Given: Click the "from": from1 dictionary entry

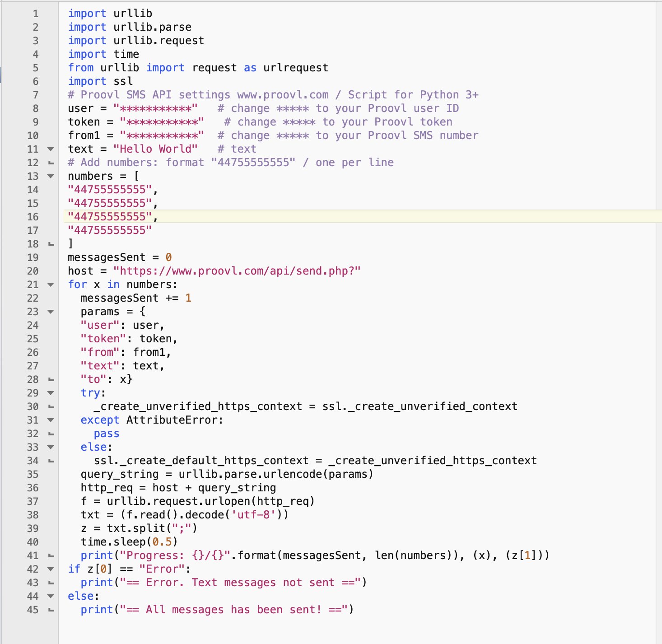Looking at the screenshot, I should tap(126, 352).
